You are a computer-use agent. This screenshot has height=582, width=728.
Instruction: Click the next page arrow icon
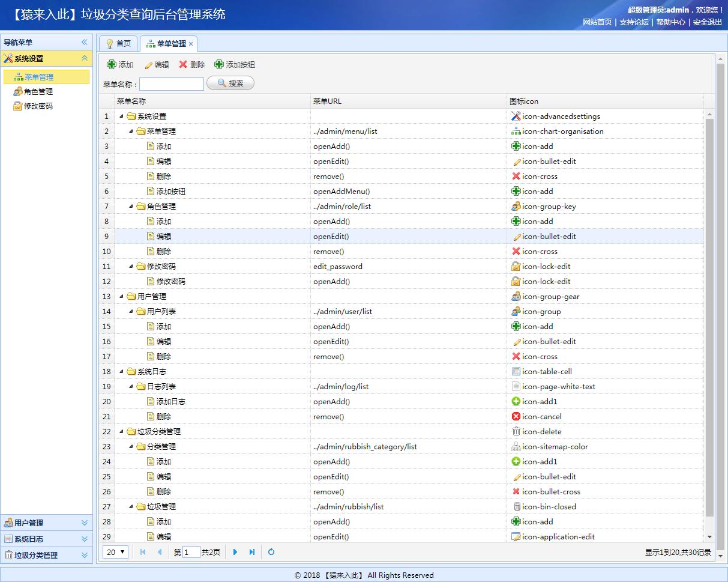235,552
